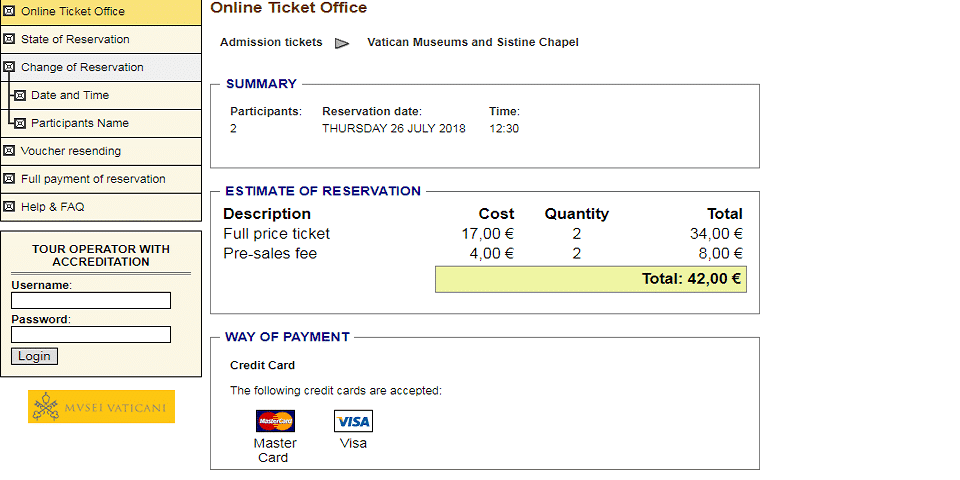Image resolution: width=960 pixels, height=480 pixels.
Task: Click the icon next to State of Reservation
Action: click(9, 39)
